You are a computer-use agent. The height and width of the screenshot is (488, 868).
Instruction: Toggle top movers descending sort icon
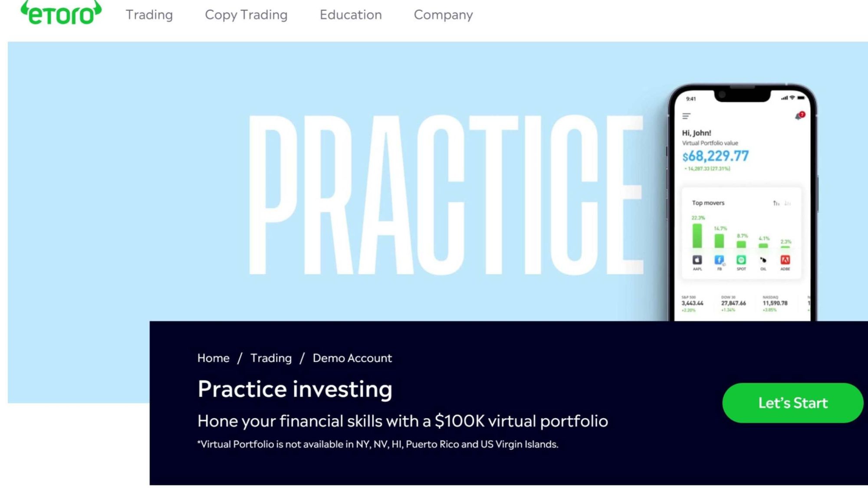coord(788,203)
